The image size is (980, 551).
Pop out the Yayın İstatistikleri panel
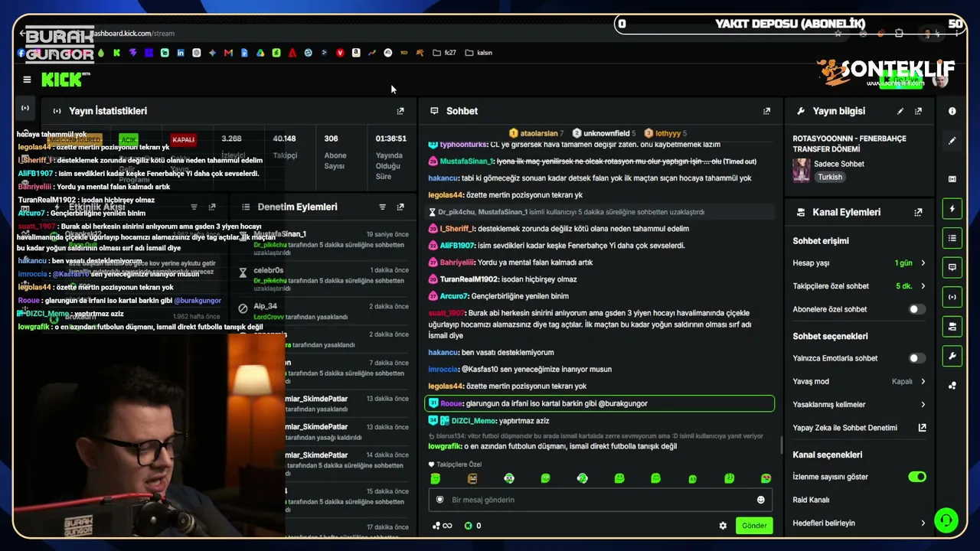tap(400, 111)
